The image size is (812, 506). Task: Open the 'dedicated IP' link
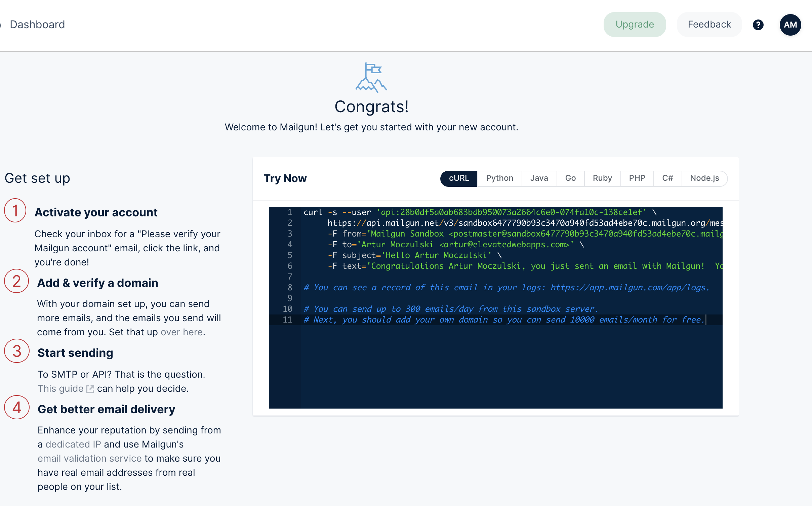pos(73,445)
